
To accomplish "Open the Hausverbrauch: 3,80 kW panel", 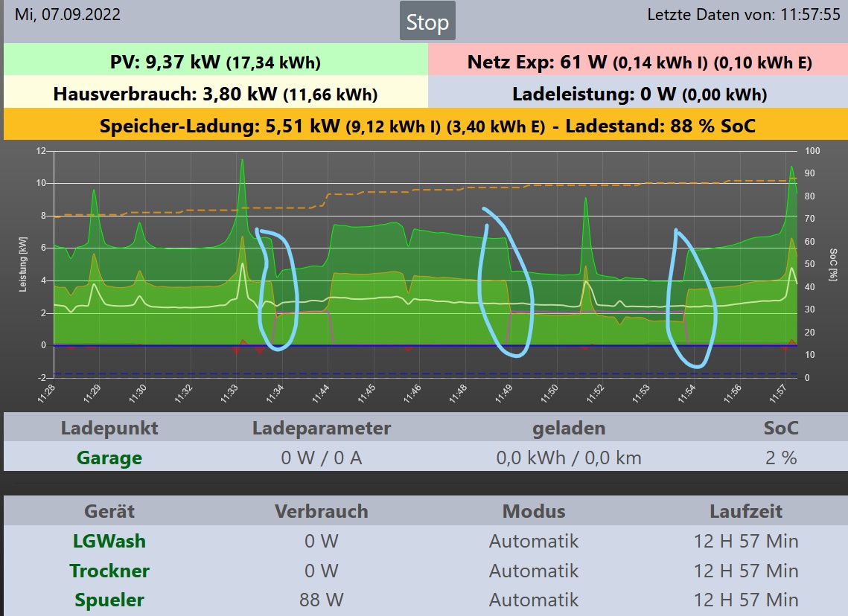I will coord(216,92).
